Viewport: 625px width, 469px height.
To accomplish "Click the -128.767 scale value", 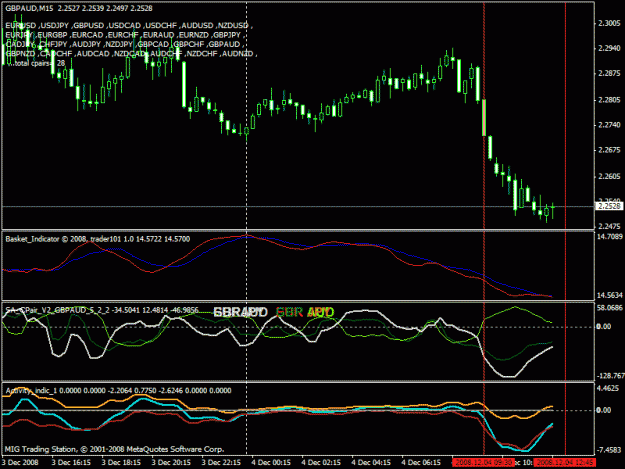I will coord(610,376).
